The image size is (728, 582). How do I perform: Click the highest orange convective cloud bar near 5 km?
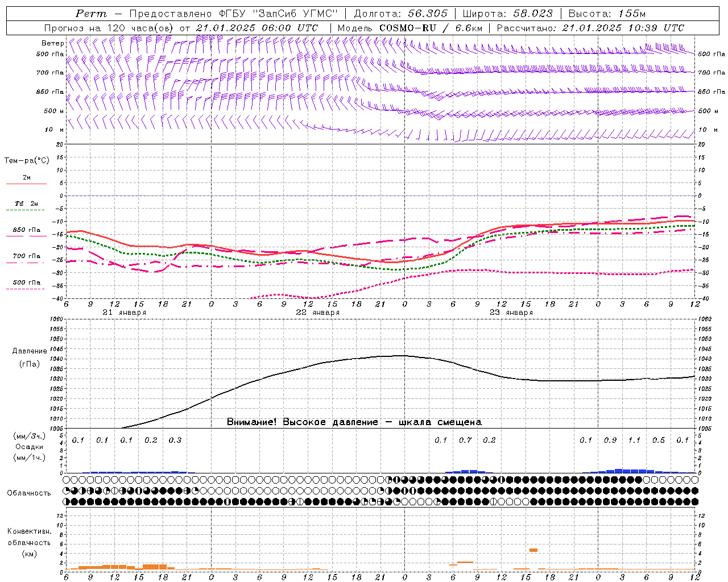click(x=533, y=550)
